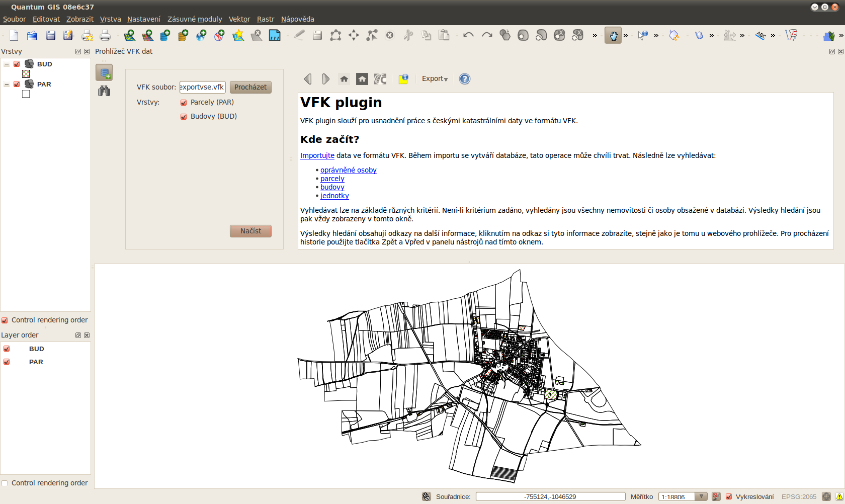Open the oprávněné osoby link
The width and height of the screenshot is (845, 504).
[349, 170]
